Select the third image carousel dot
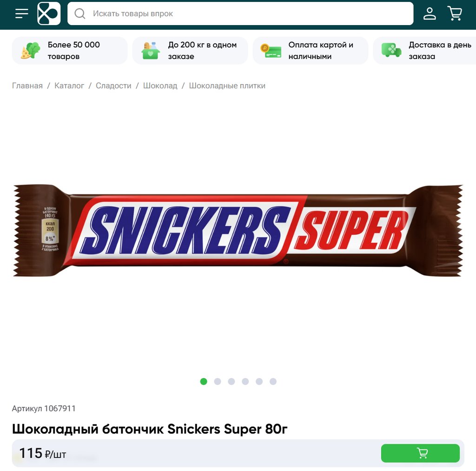Screen dimensions: 476x471 pyautogui.click(x=231, y=381)
